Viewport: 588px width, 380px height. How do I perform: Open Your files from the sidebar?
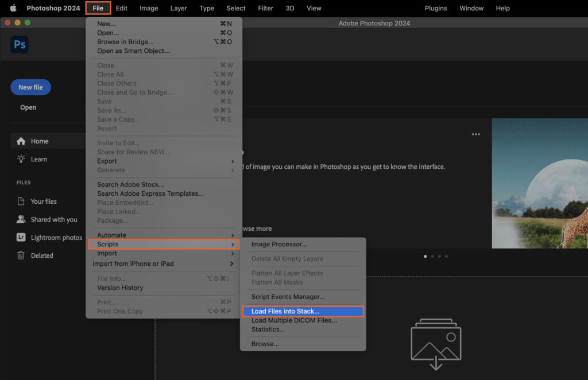(21, 201)
